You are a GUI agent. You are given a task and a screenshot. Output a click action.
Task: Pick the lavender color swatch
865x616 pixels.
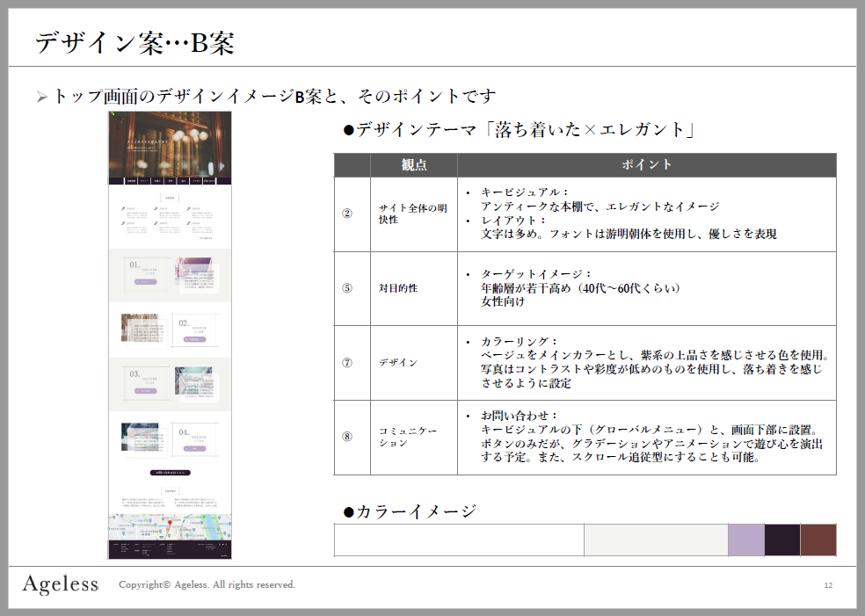pos(745,540)
